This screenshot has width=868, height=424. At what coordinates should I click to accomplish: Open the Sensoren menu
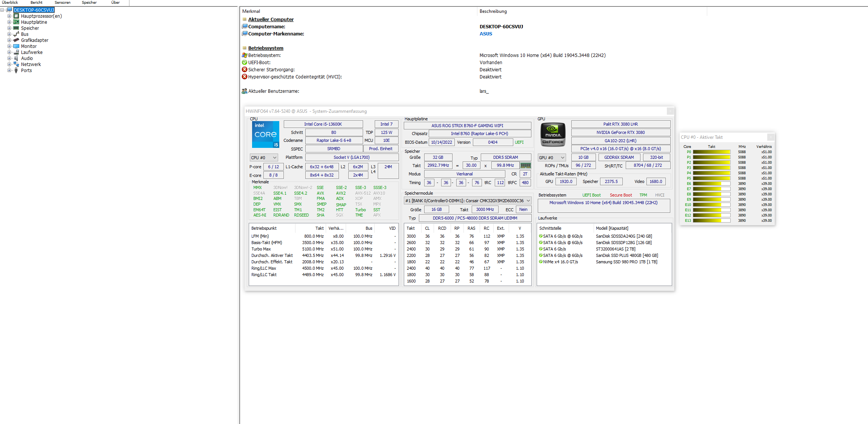62,3
